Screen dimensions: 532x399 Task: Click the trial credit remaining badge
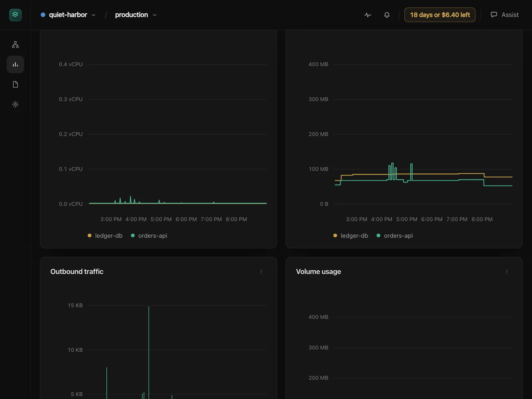click(x=440, y=15)
